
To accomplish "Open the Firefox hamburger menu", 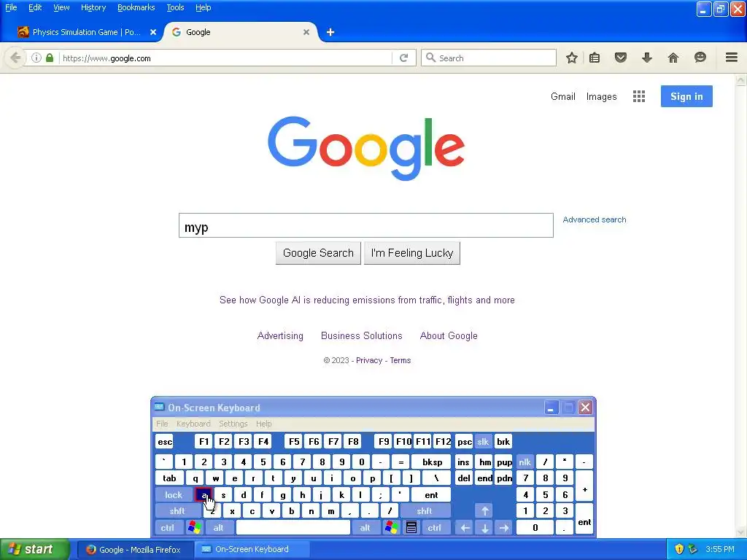I will point(732,58).
